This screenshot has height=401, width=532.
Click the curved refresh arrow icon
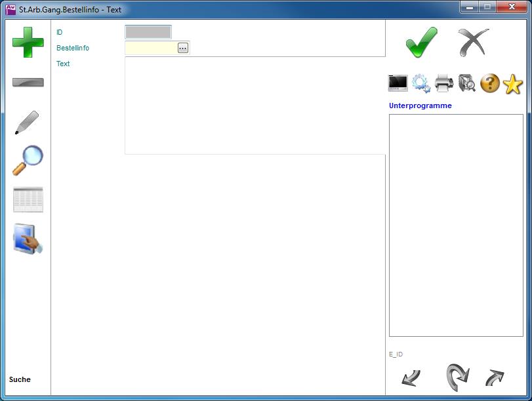coord(457,377)
